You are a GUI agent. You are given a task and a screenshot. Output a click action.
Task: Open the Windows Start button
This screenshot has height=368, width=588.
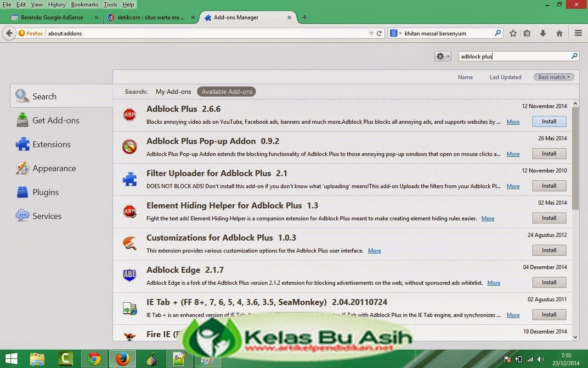pos(11,359)
